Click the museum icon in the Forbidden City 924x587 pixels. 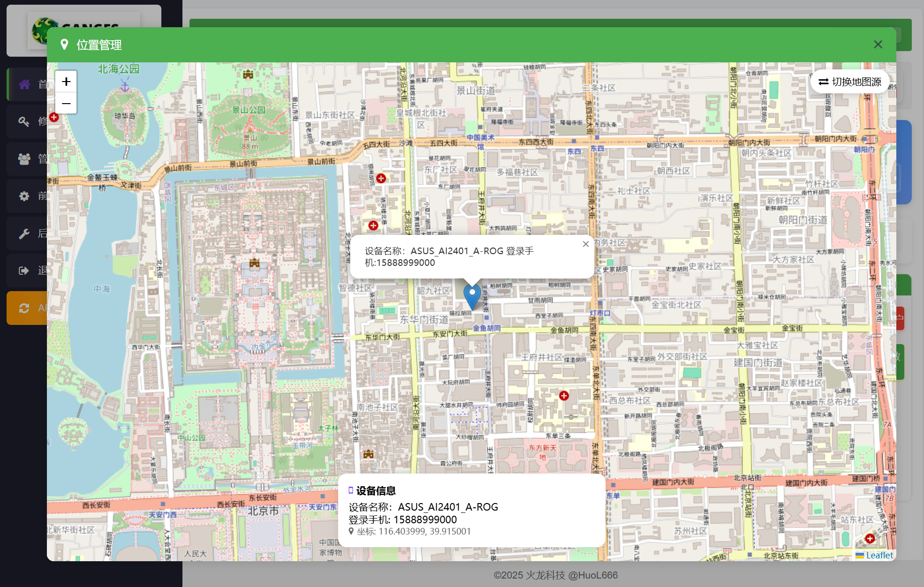(254, 263)
